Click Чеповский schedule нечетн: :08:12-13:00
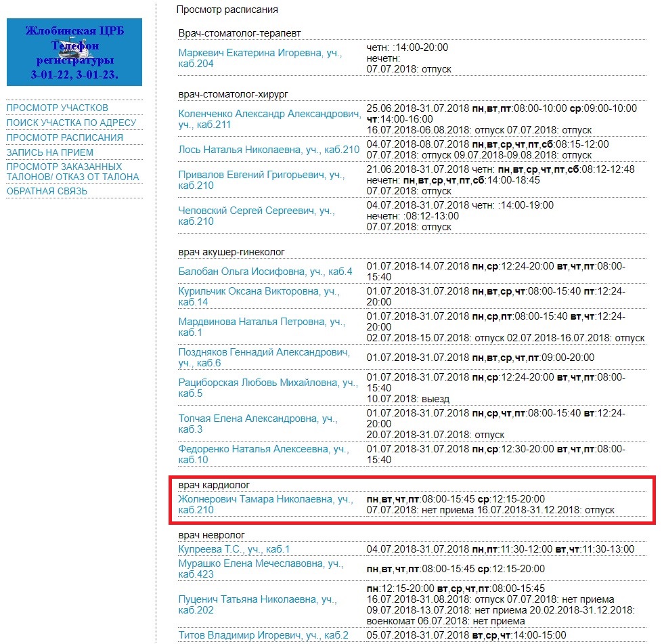 tap(413, 215)
